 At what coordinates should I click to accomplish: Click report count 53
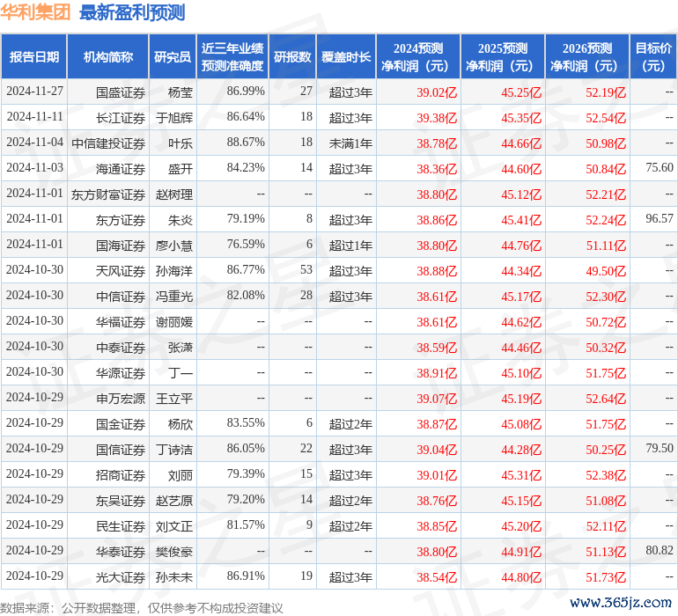(306, 269)
